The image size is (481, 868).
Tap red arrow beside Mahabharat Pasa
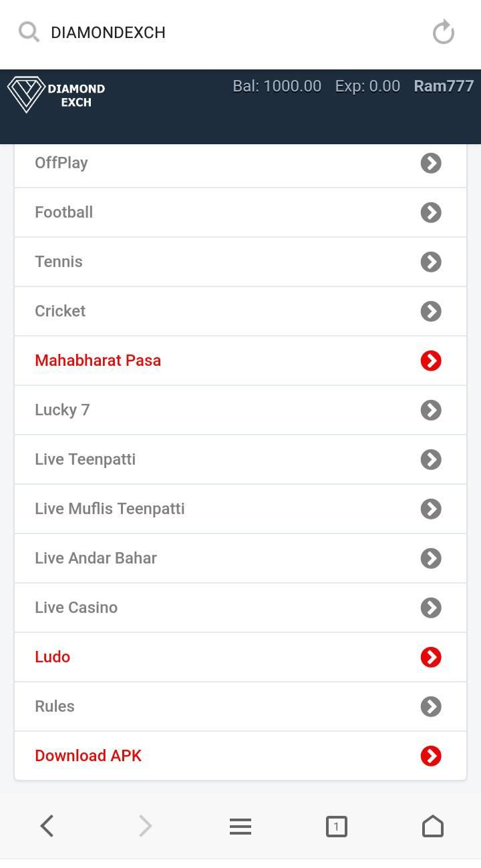431,361
